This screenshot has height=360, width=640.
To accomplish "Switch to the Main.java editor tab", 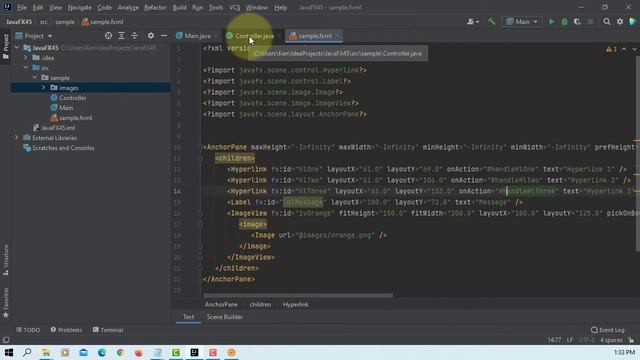I will (x=197, y=36).
